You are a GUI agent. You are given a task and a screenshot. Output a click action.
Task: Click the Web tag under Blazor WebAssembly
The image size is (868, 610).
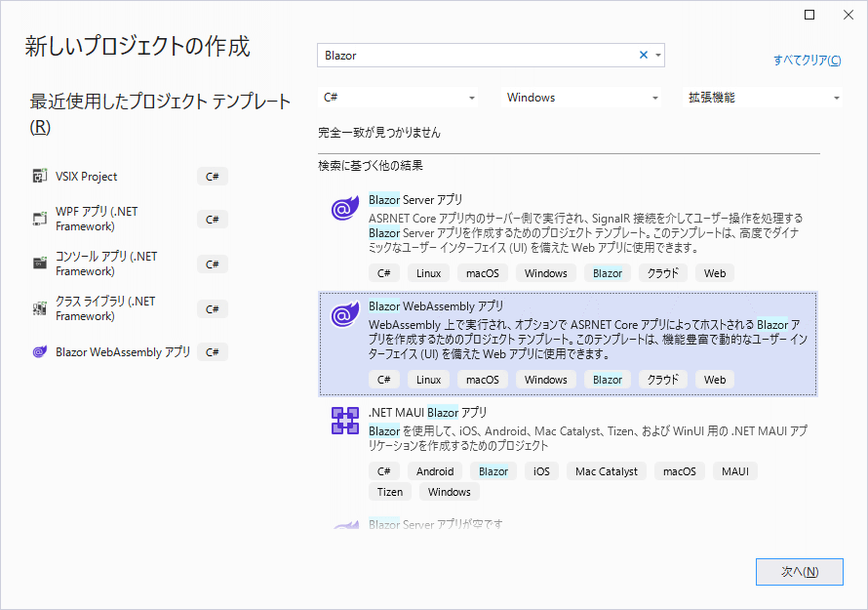coord(714,379)
